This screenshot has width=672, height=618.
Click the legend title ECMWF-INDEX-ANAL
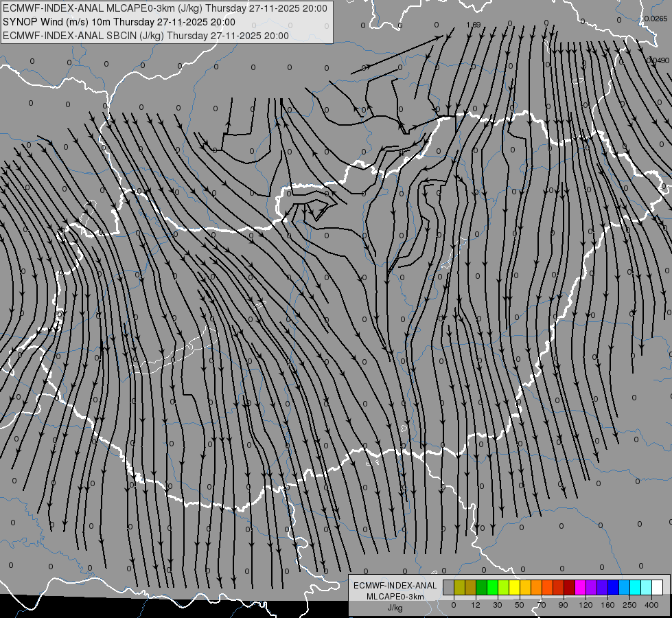(x=395, y=586)
